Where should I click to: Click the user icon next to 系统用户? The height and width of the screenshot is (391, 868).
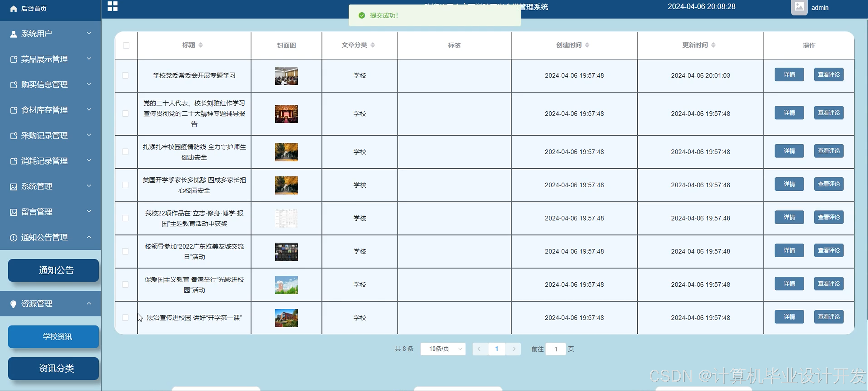pyautogui.click(x=14, y=34)
